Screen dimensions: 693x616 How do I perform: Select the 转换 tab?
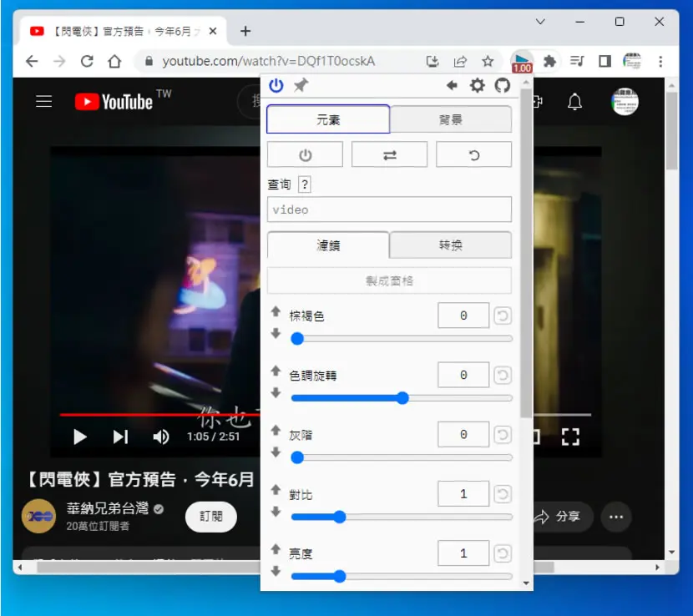coord(450,245)
